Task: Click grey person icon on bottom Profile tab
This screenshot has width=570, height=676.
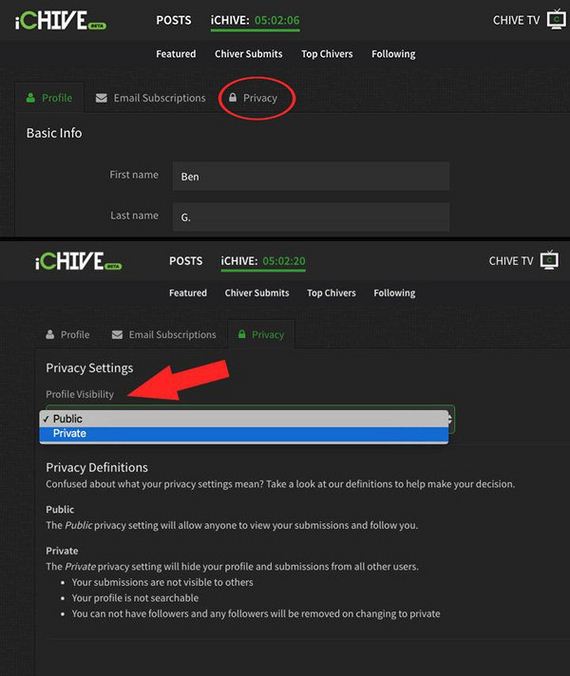Action: [x=50, y=334]
